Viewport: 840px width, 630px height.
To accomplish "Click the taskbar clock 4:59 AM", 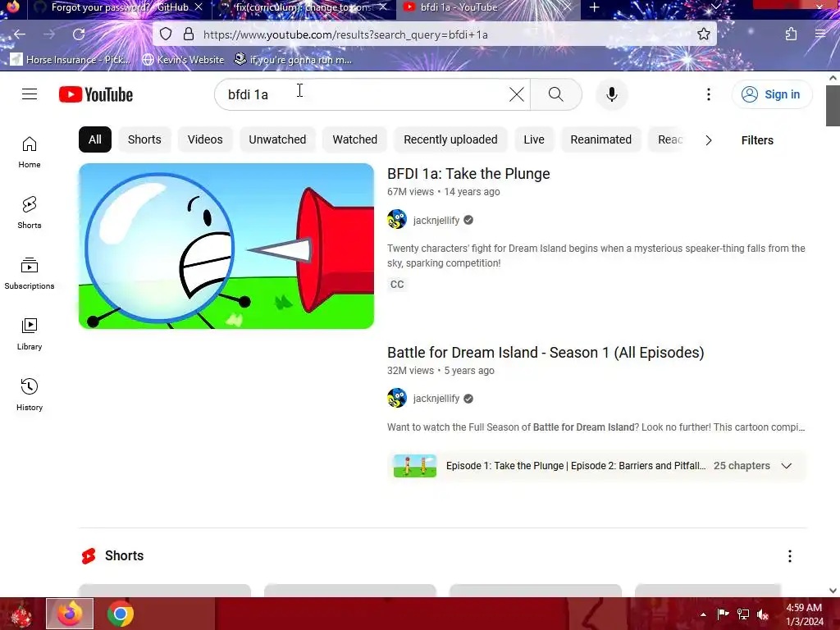I will [x=804, y=608].
